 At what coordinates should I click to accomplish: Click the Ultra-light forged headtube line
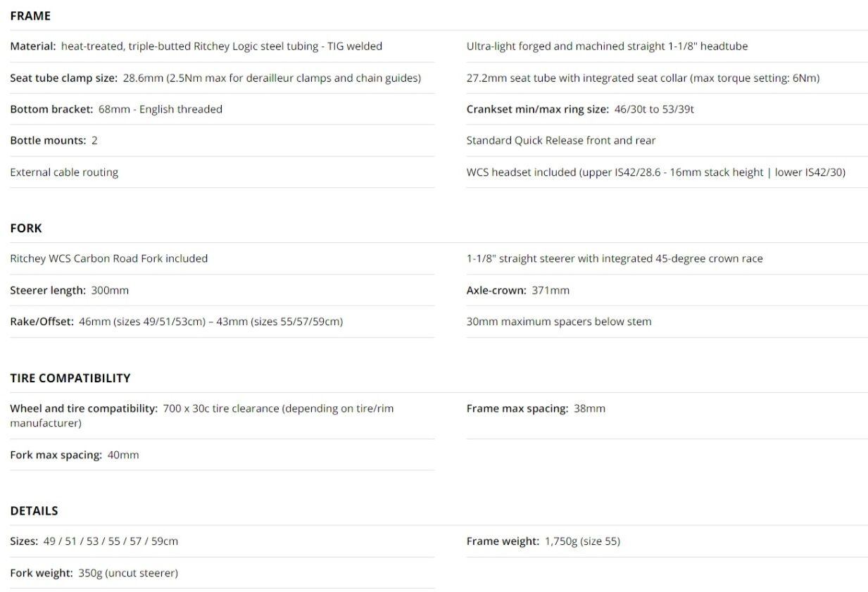point(607,46)
